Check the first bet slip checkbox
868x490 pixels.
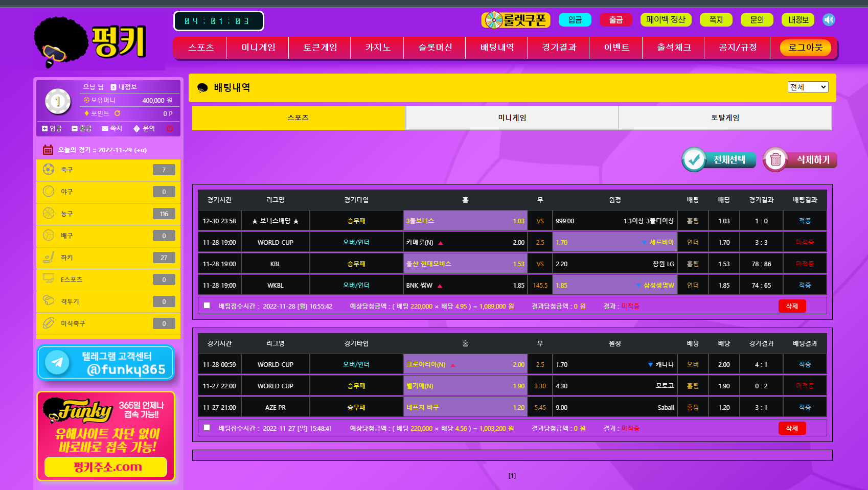click(207, 306)
